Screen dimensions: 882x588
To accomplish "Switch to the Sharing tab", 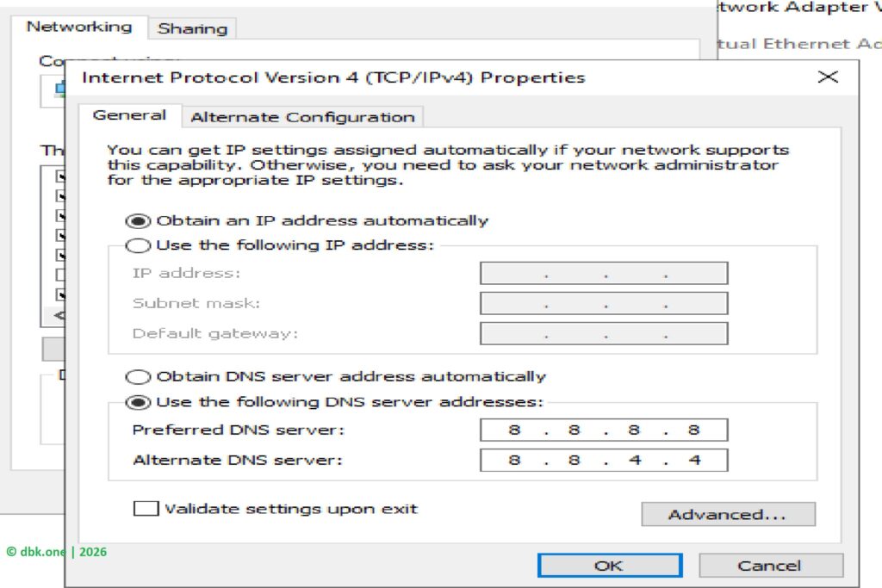I will click(x=192, y=28).
